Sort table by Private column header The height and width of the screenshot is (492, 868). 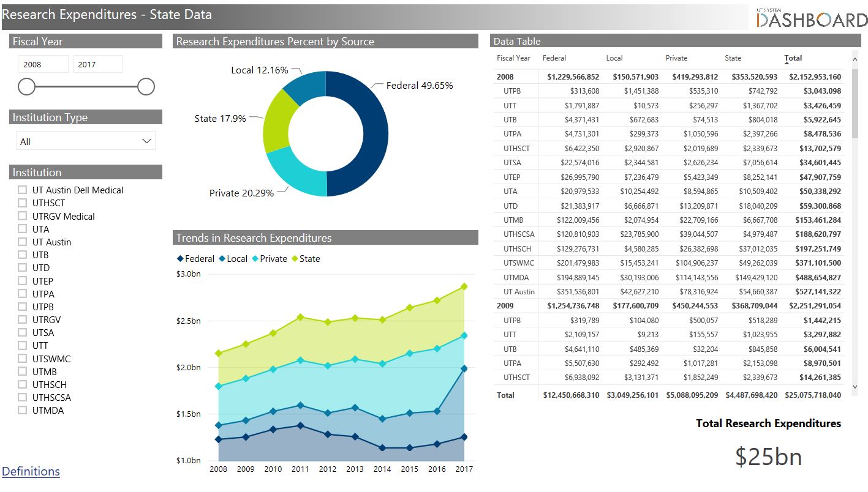[x=676, y=58]
